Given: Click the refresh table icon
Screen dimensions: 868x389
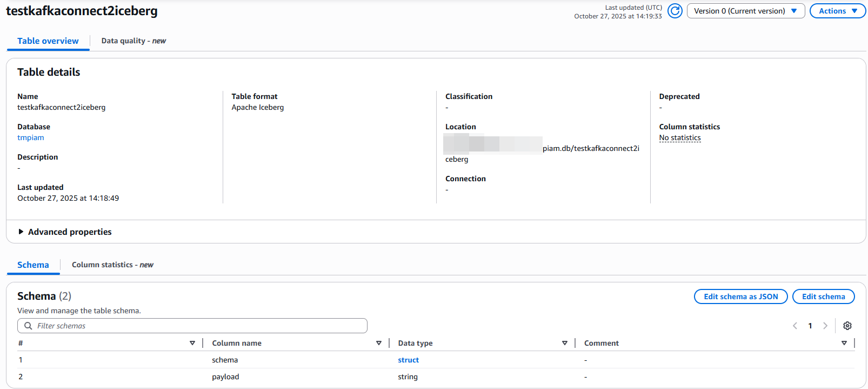Looking at the screenshot, I should (x=675, y=11).
